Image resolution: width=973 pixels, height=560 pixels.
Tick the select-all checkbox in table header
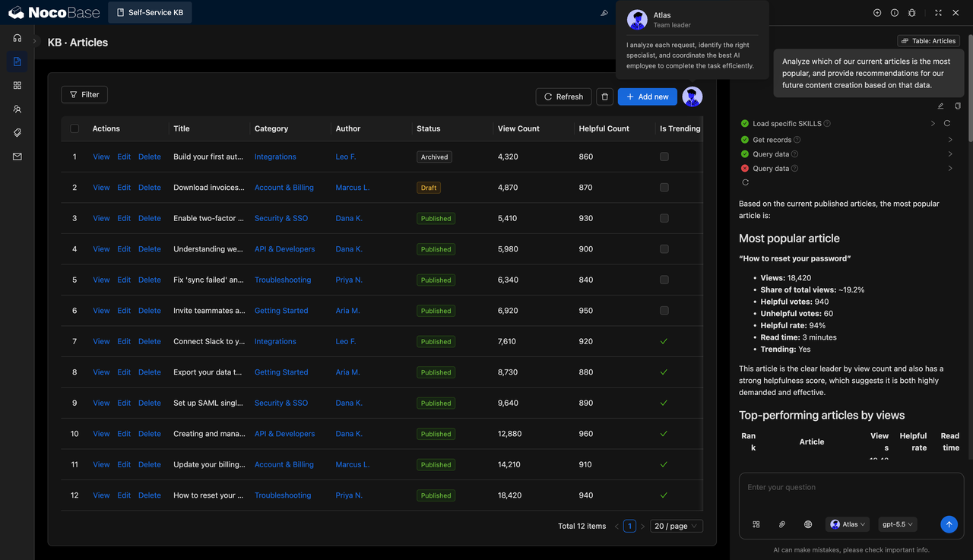(x=74, y=128)
